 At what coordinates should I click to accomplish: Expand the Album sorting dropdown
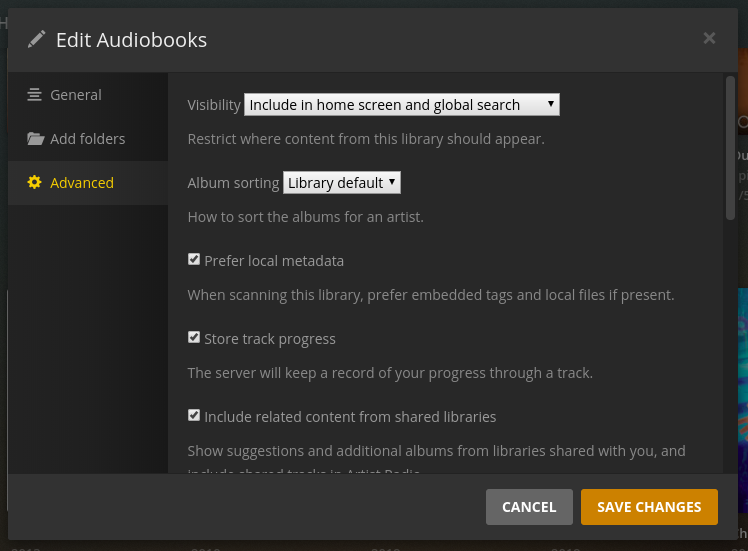[342, 183]
